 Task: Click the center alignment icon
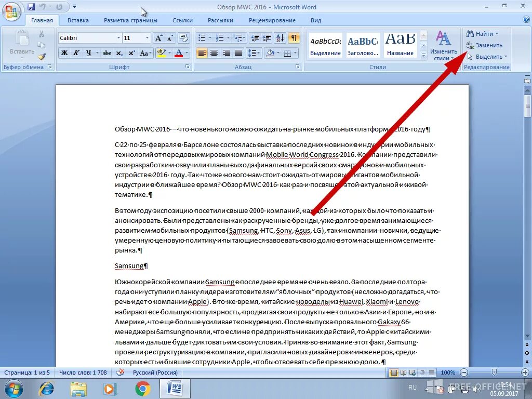214,53
